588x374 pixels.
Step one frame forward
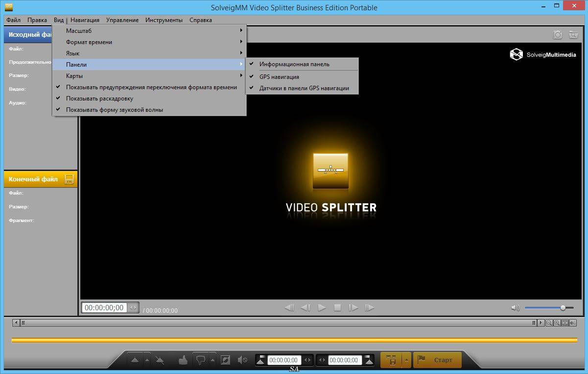click(353, 308)
